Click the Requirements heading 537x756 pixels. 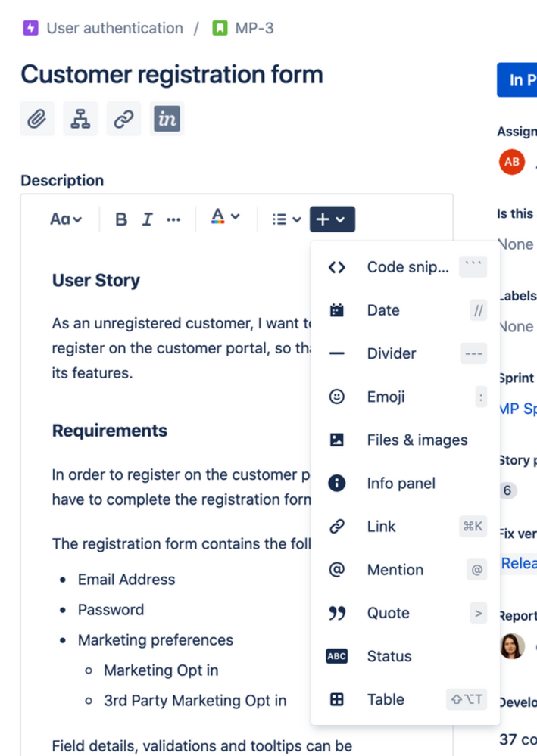(110, 431)
